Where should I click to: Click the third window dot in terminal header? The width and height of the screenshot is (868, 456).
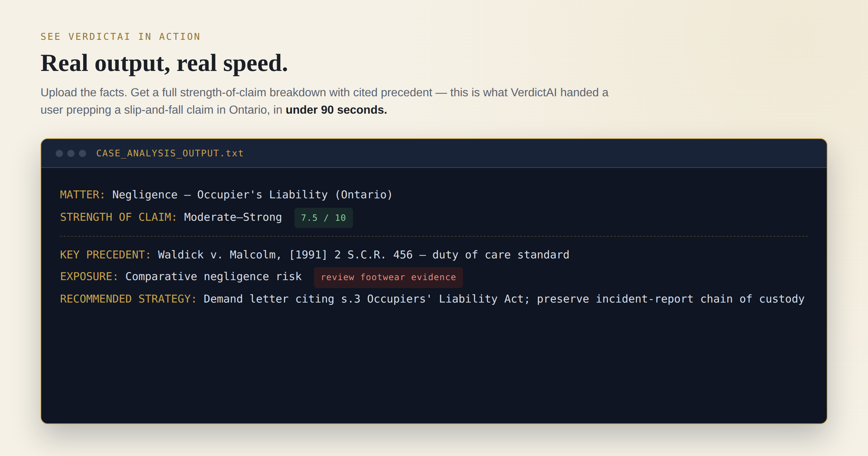(x=82, y=153)
